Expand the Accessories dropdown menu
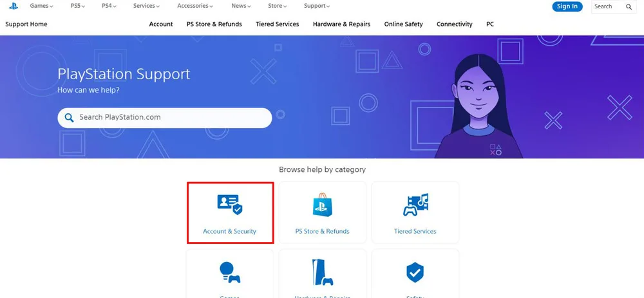This screenshot has height=298, width=644. tap(195, 6)
